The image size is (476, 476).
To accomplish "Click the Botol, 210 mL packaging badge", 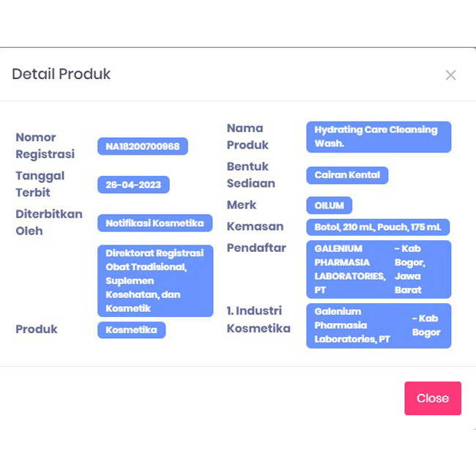I will [x=377, y=227].
